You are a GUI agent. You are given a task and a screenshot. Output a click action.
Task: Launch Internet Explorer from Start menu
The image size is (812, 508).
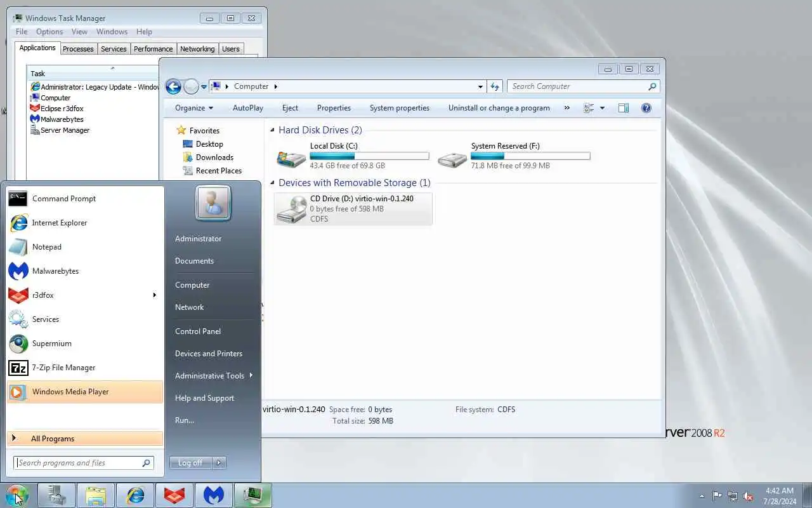coord(85,223)
